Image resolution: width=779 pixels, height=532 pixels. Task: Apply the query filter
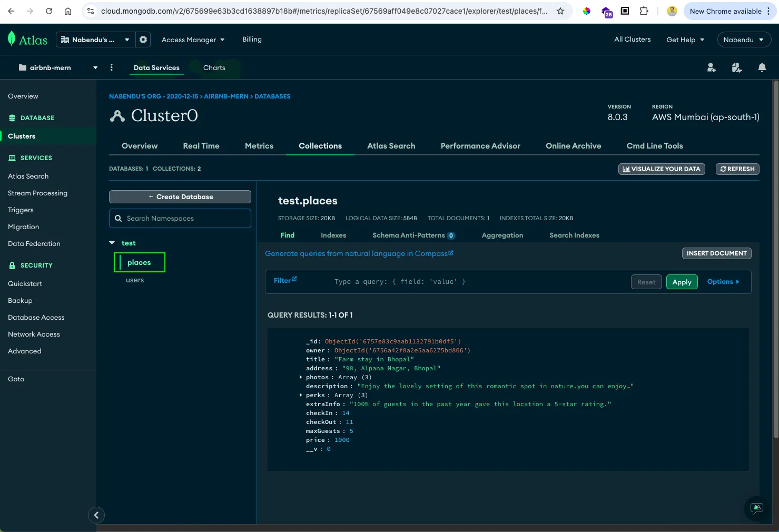[x=682, y=282]
